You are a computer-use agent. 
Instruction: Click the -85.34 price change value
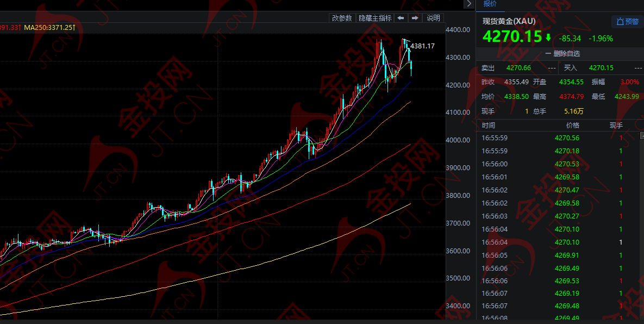tap(570, 39)
